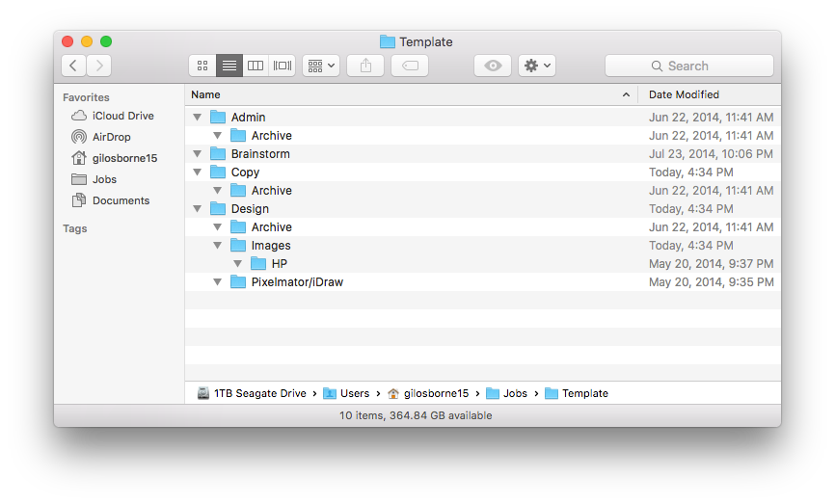This screenshot has height=504, width=835.
Task: Click Template in the path bar
Action: (x=577, y=393)
